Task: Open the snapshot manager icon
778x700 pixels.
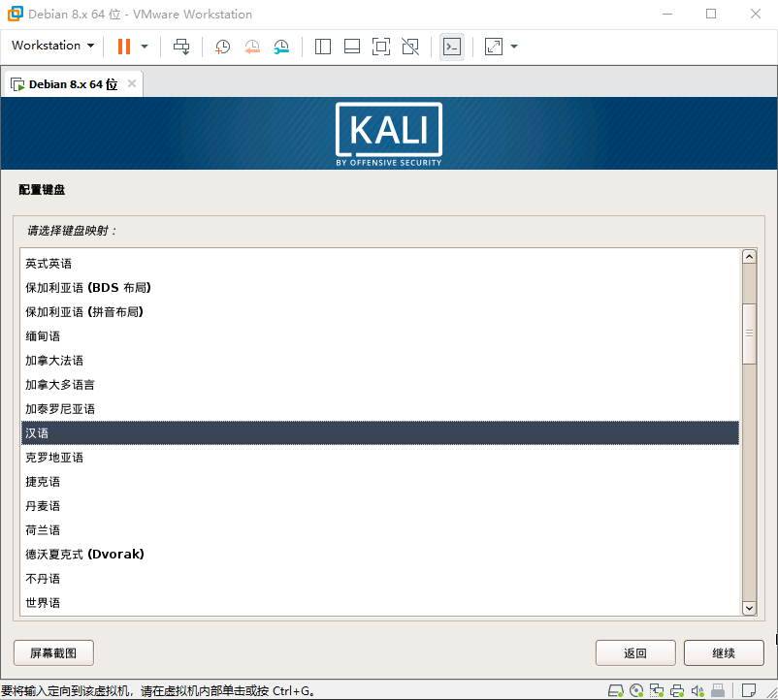Action: point(281,47)
